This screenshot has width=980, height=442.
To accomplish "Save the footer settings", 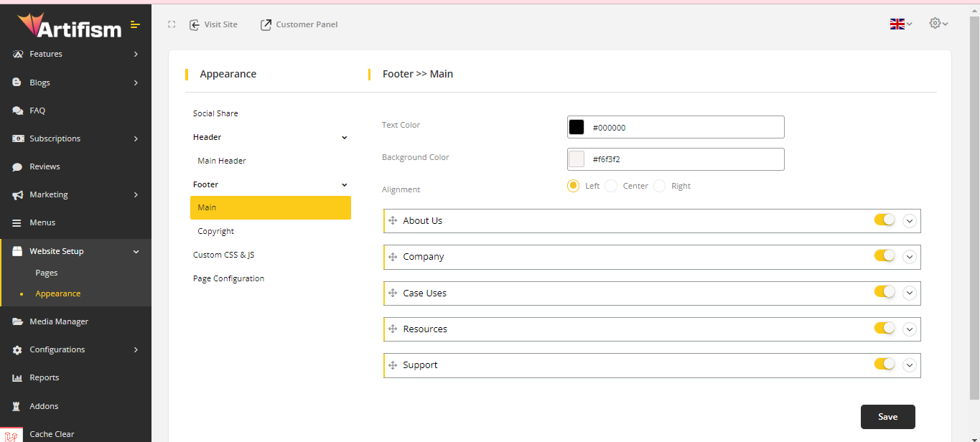I will [x=887, y=417].
